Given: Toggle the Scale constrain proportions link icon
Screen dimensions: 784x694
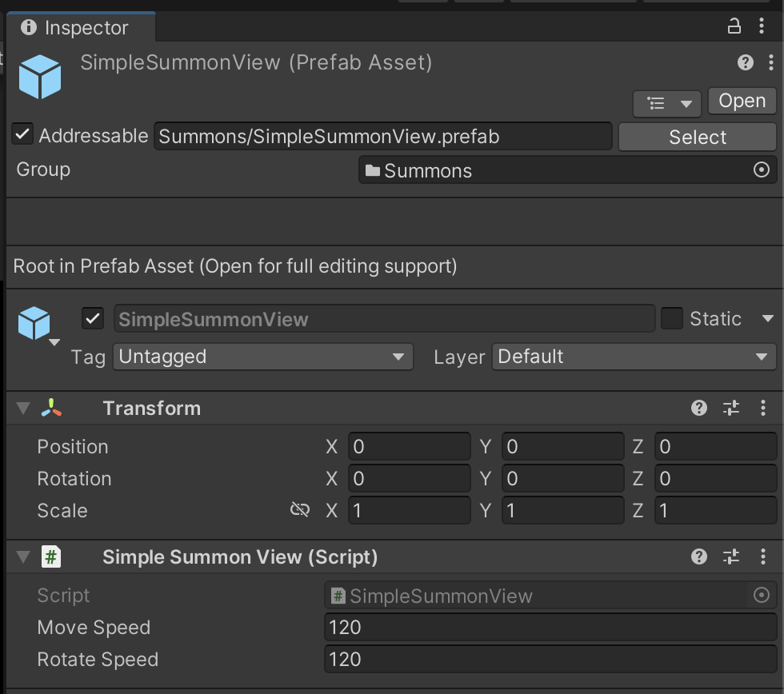Looking at the screenshot, I should tap(300, 510).
